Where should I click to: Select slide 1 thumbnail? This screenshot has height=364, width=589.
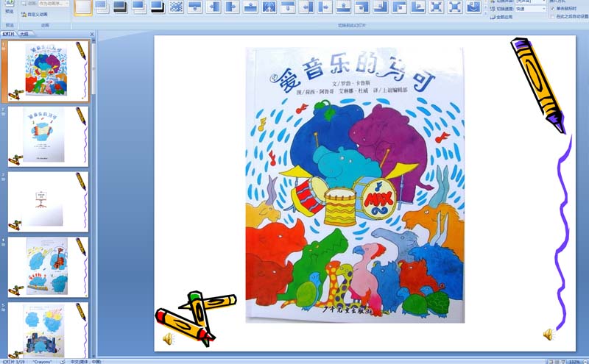pyautogui.click(x=48, y=71)
